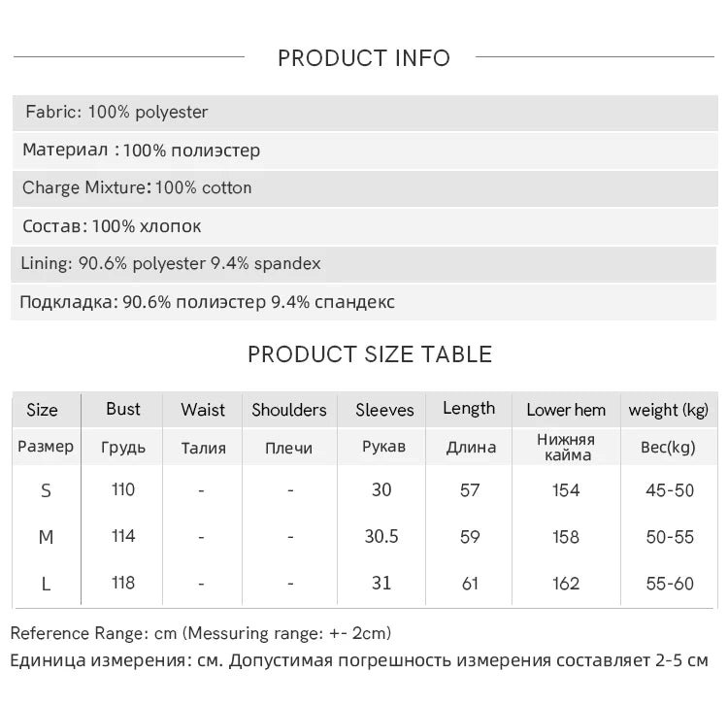This screenshot has width=728, height=705.
Task: Click the Charge Mixture 100% cotton row
Action: pyautogui.click(x=365, y=188)
